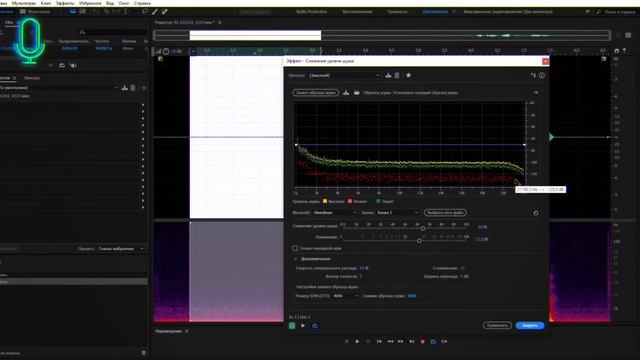
Task: Toggle channel map editor icon in dialog
Action: pyautogui.click(x=533, y=75)
